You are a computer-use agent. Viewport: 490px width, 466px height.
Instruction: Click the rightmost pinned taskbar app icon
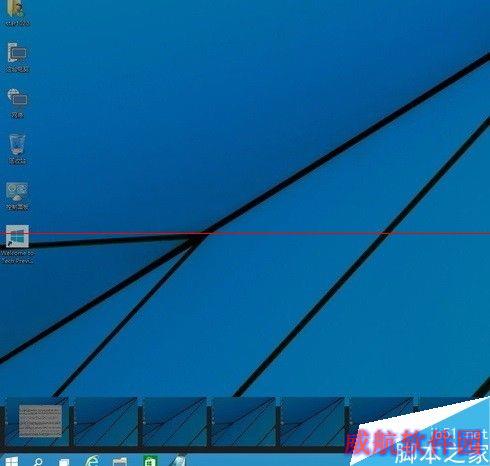click(x=178, y=460)
